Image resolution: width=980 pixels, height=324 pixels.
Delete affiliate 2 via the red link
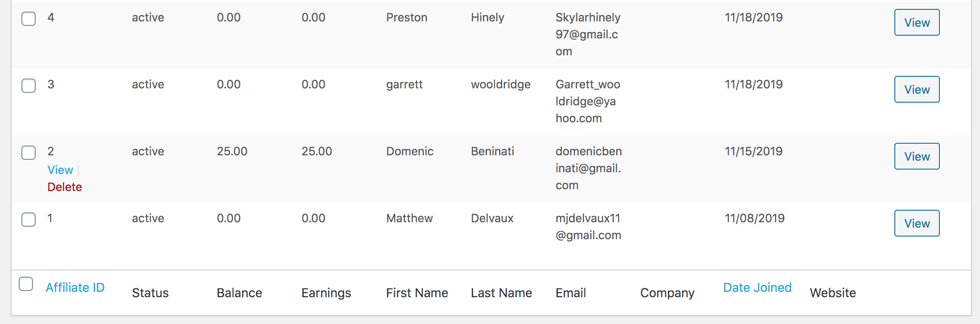pyautogui.click(x=65, y=187)
